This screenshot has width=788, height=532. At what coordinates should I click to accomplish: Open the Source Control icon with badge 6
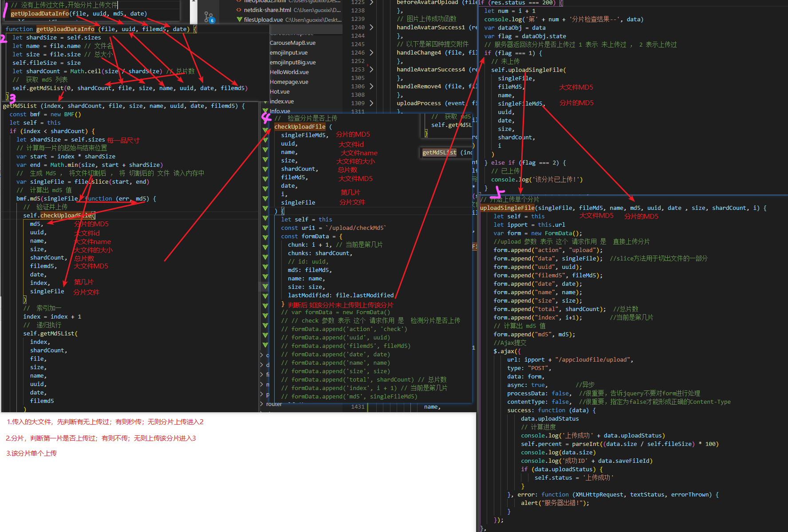[209, 17]
